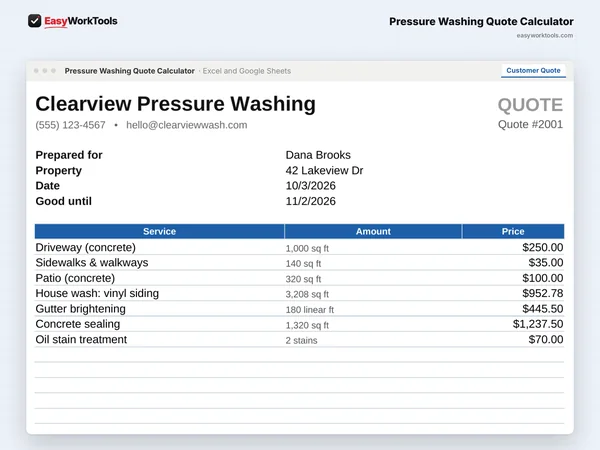
Task: Click the large QUOTE heading
Action: [x=530, y=105]
